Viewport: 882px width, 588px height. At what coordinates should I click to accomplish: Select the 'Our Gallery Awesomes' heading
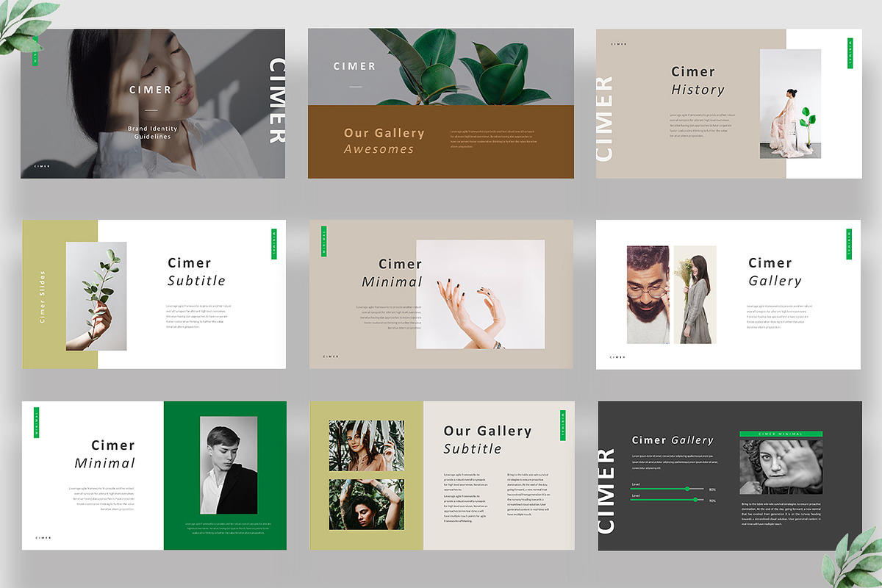click(384, 140)
